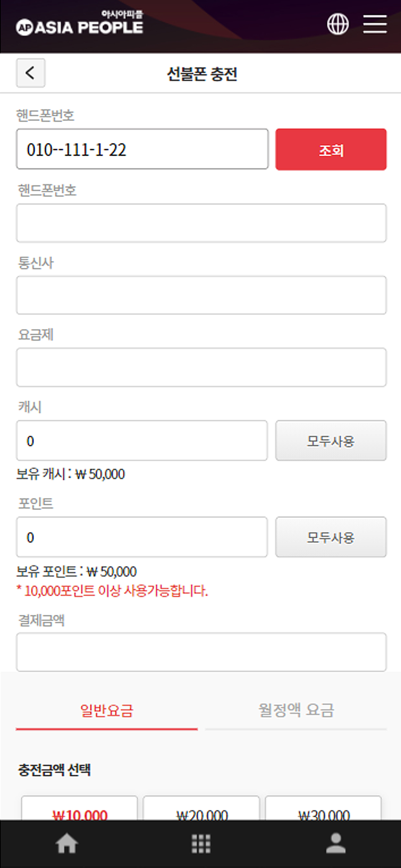
Task: Click the red 조회 lookup button
Action: (x=331, y=149)
